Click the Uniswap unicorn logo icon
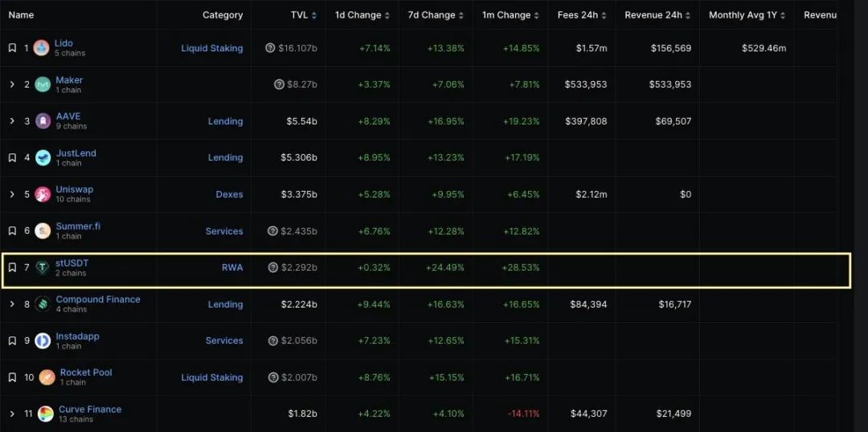 tap(43, 194)
